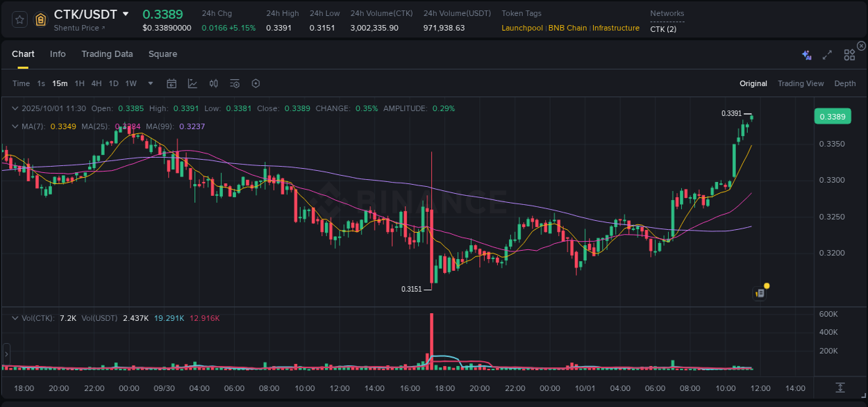Screen dimensions: 868x407
Task: Open the Trading Data tab
Action: (x=107, y=53)
